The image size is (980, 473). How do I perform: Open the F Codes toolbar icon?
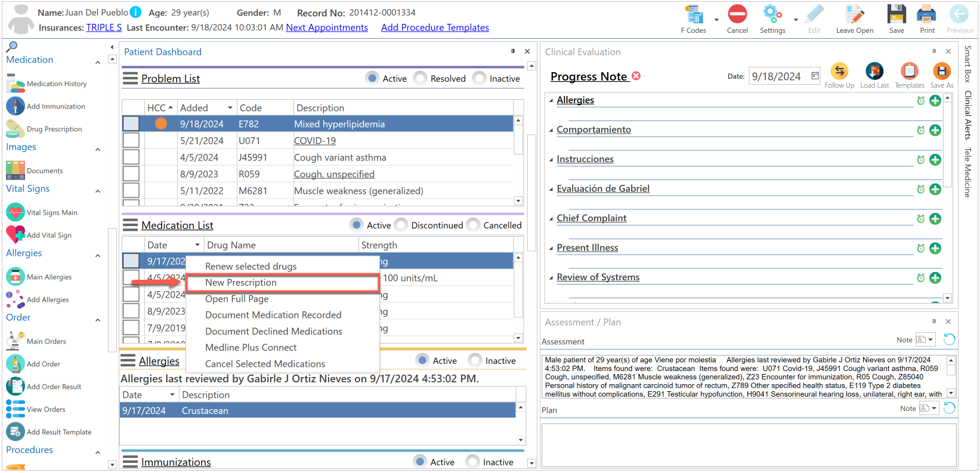694,14
